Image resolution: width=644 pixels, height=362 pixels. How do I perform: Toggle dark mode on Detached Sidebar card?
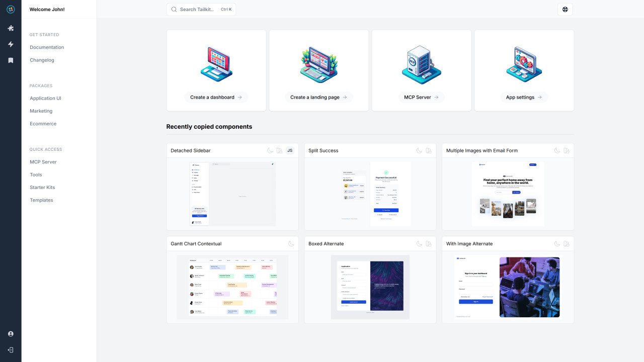(270, 150)
